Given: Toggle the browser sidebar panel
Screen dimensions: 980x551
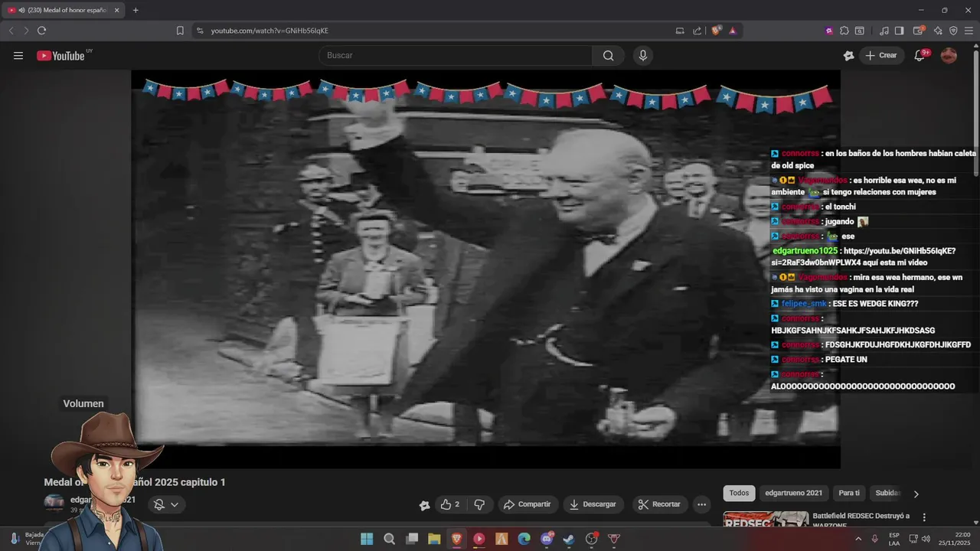Looking at the screenshot, I should pos(900,31).
